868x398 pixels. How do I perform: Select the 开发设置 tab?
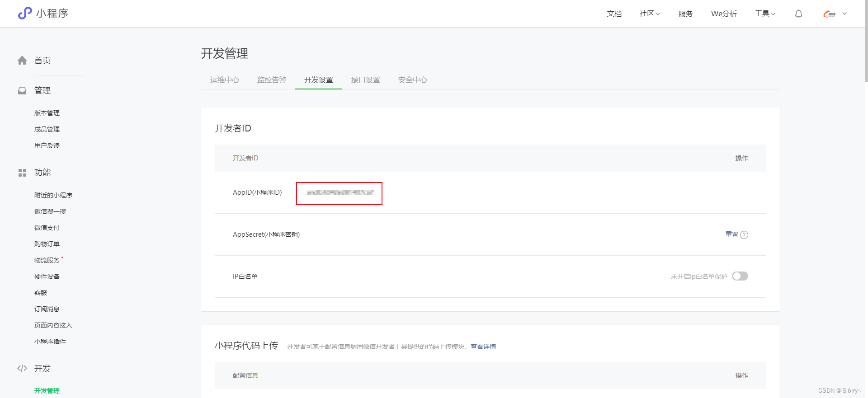tap(319, 80)
